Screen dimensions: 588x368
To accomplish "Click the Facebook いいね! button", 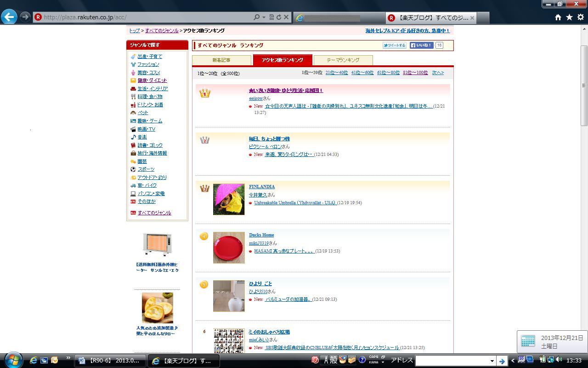I will (x=421, y=45).
